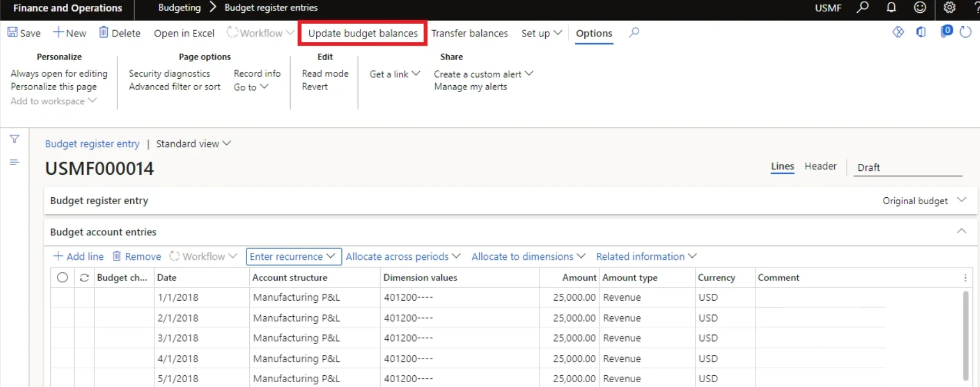980x387 pixels.
Task: Open the grid column options three-dots
Action: tap(965, 278)
